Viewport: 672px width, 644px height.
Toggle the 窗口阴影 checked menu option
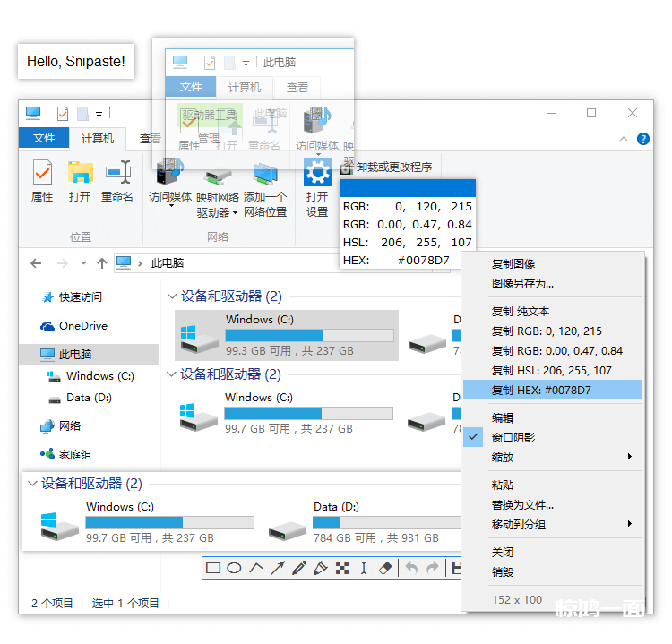click(x=513, y=437)
